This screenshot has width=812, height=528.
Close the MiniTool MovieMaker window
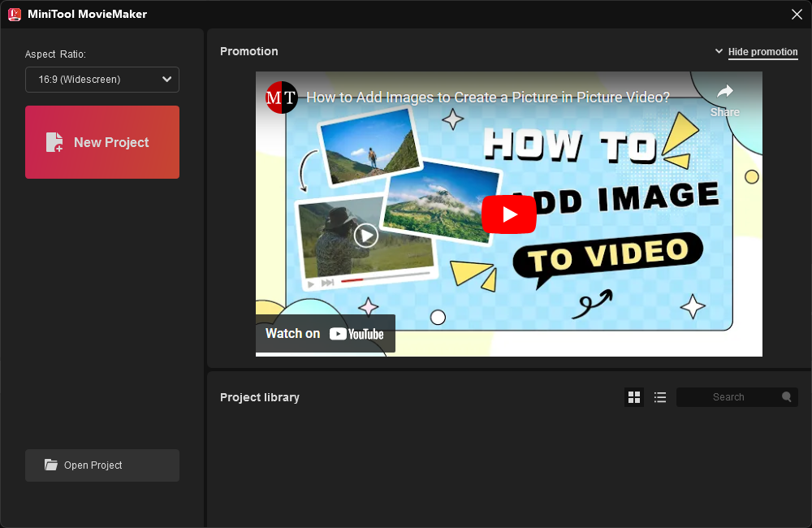point(797,14)
